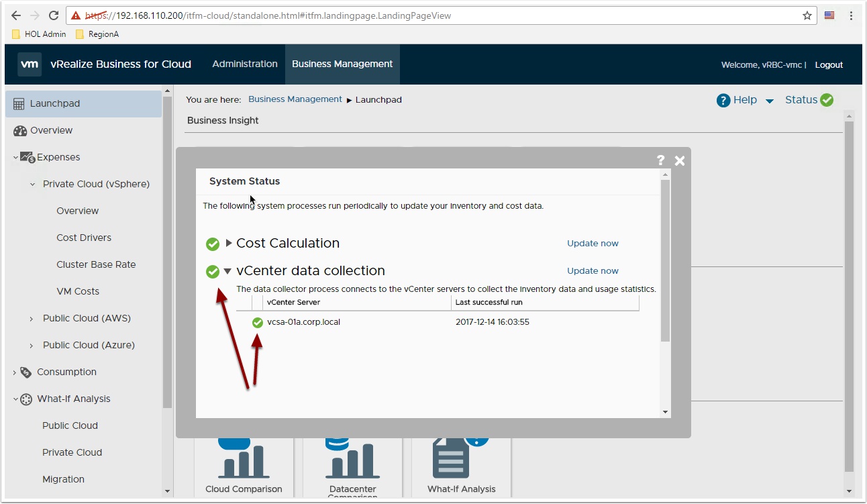Click the dialog help question mark icon
867x504 pixels.
pyautogui.click(x=660, y=160)
